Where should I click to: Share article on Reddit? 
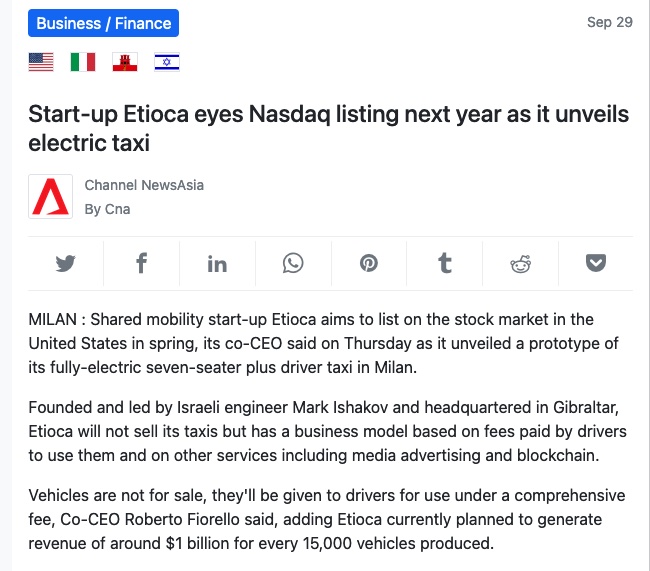521,264
